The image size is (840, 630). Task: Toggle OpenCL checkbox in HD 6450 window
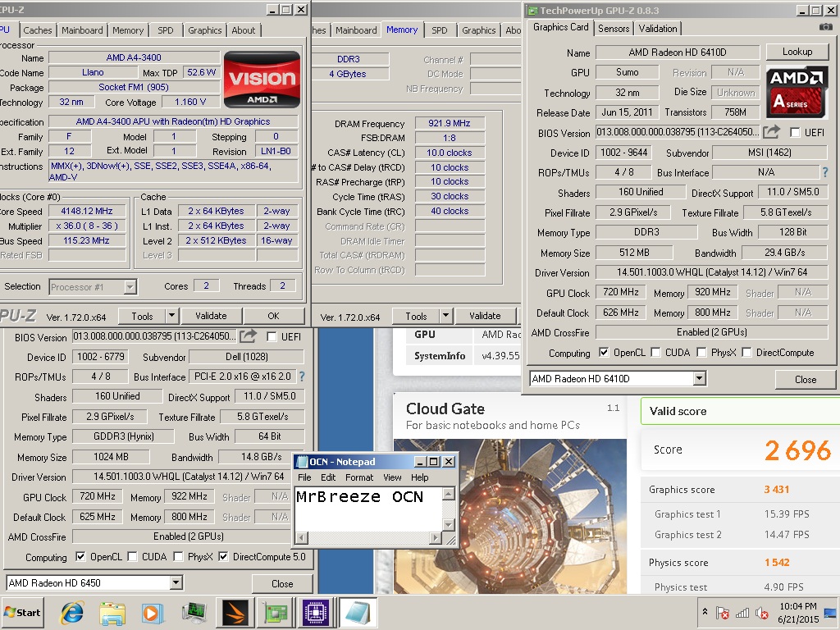tap(80, 556)
